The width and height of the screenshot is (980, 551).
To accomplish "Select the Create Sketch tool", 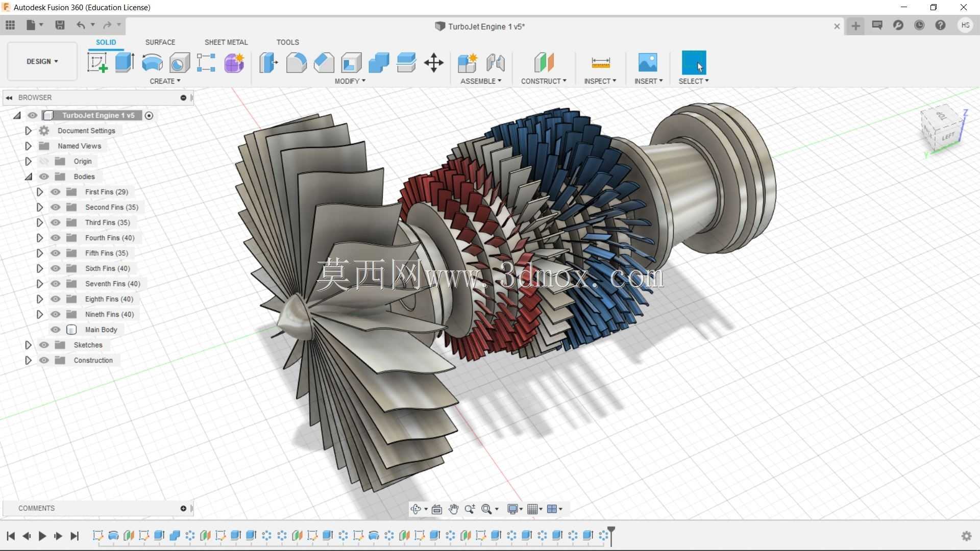I will coord(97,63).
